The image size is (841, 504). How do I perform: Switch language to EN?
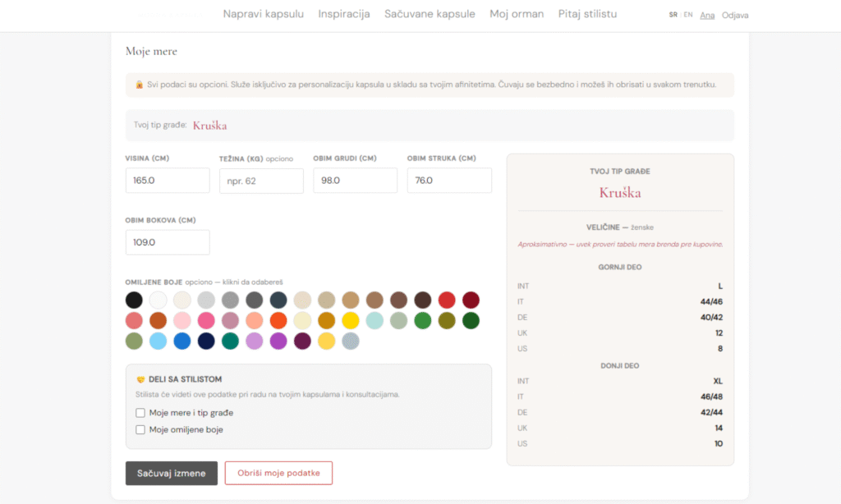point(687,15)
